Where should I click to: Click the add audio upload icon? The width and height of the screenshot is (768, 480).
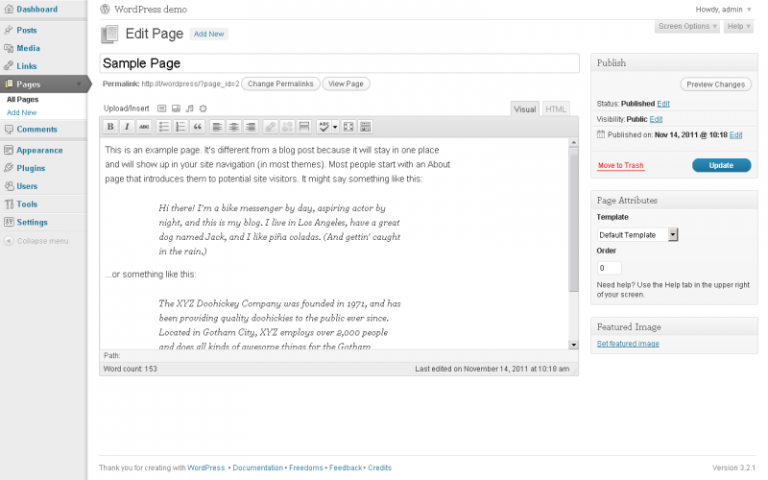190,108
